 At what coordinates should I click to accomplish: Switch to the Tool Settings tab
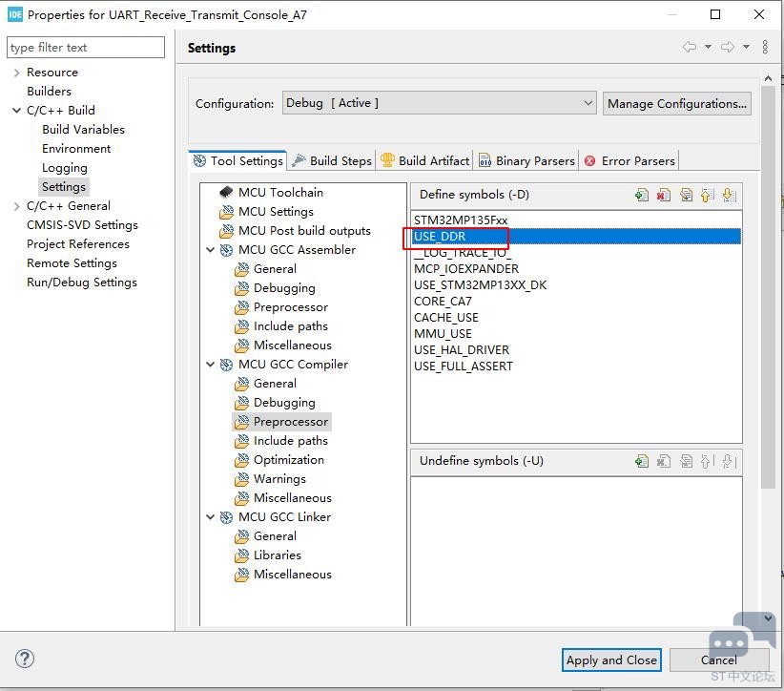tap(238, 161)
